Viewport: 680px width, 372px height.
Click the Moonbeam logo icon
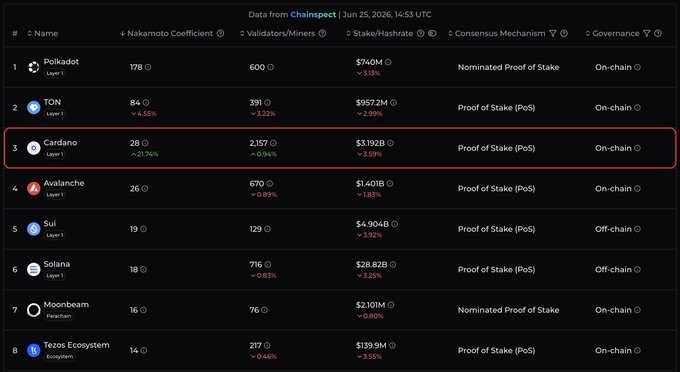coord(33,310)
